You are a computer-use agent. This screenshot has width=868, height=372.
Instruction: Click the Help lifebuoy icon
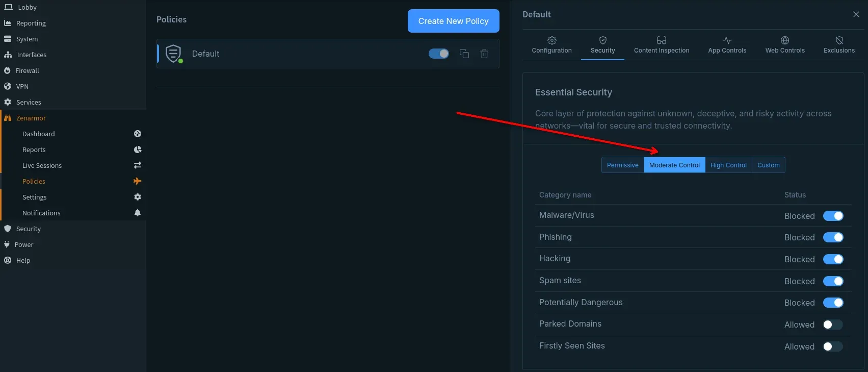pyautogui.click(x=8, y=260)
